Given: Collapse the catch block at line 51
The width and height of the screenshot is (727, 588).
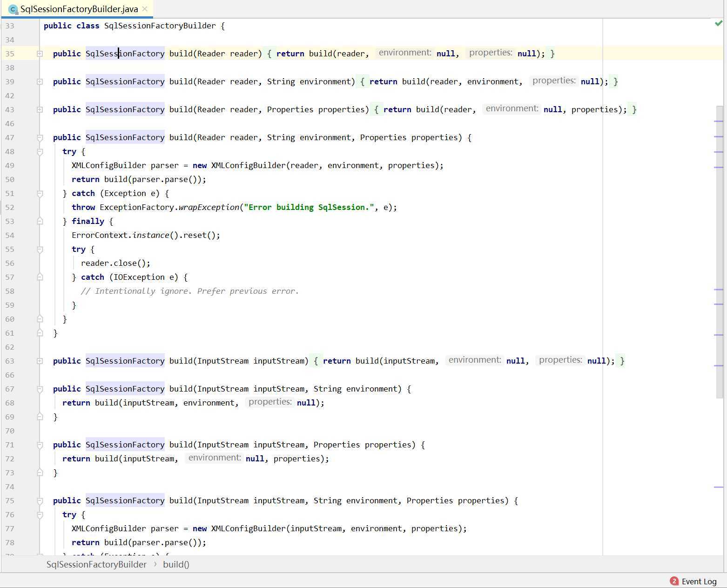Looking at the screenshot, I should [x=40, y=193].
